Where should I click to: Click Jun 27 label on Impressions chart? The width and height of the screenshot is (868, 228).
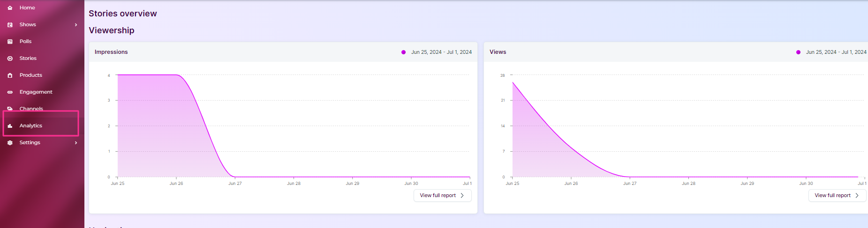click(x=235, y=184)
